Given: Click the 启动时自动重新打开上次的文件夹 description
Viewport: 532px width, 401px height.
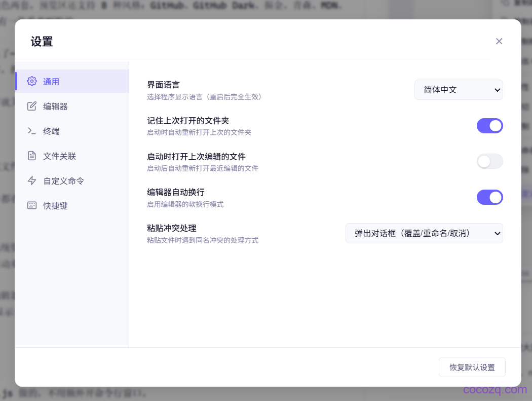Looking at the screenshot, I should coord(199,132).
